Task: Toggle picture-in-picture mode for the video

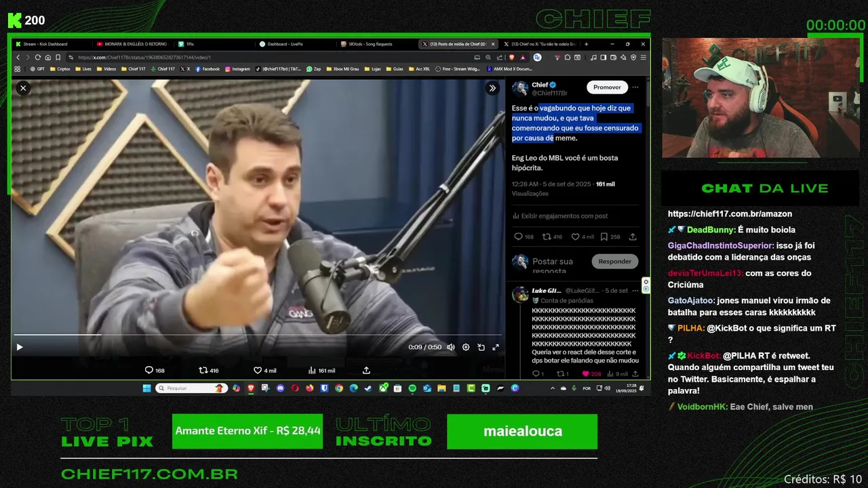Action: (x=481, y=347)
